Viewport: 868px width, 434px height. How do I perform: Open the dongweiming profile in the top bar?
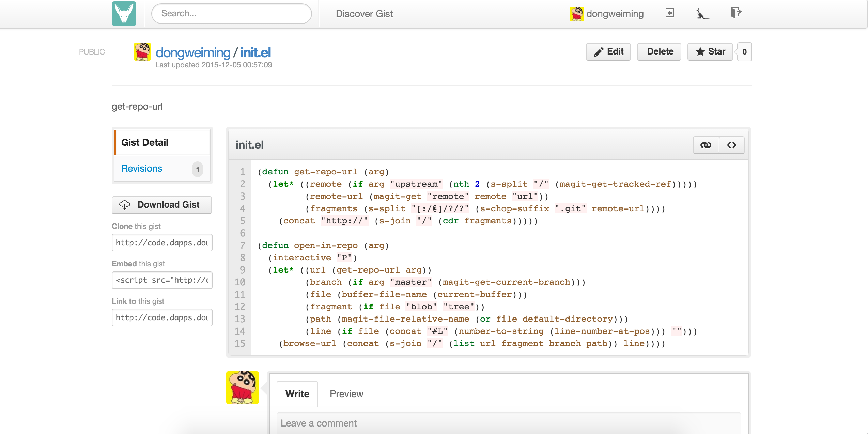[x=615, y=14]
